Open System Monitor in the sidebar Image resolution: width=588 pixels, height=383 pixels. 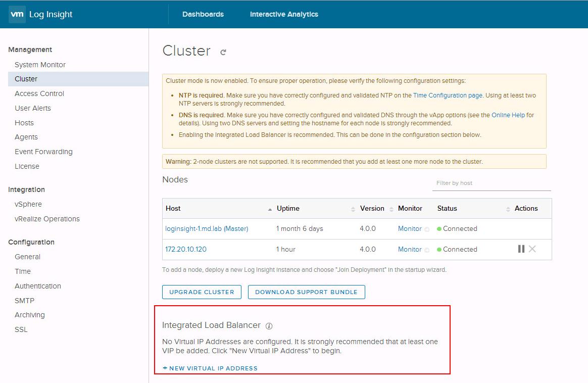(40, 65)
